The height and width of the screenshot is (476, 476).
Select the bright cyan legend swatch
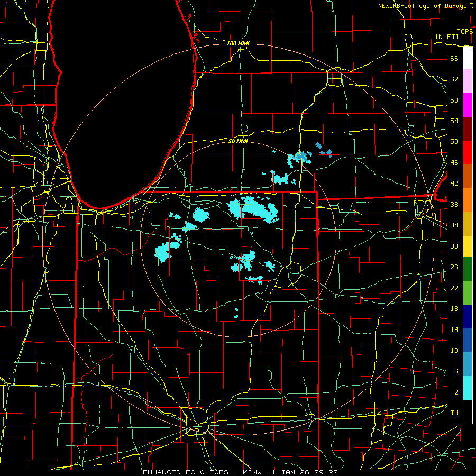tap(467, 388)
